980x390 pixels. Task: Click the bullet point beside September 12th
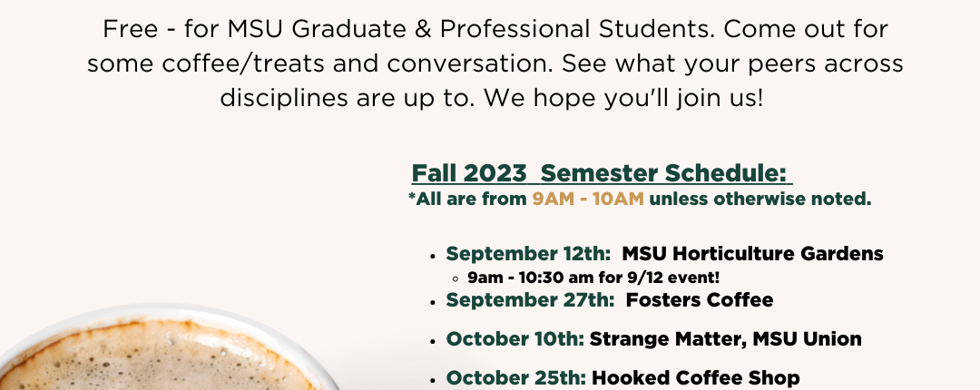pyautogui.click(x=433, y=255)
